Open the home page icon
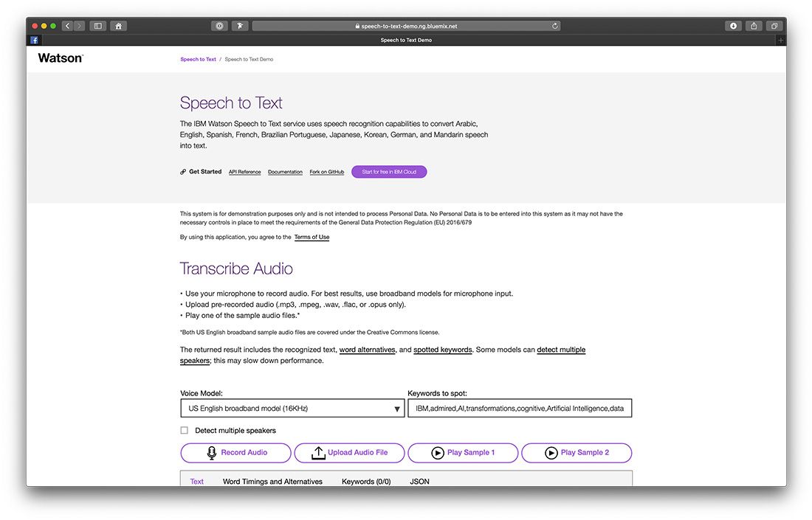Image resolution: width=812 pixels, height=520 pixels. coord(118,26)
